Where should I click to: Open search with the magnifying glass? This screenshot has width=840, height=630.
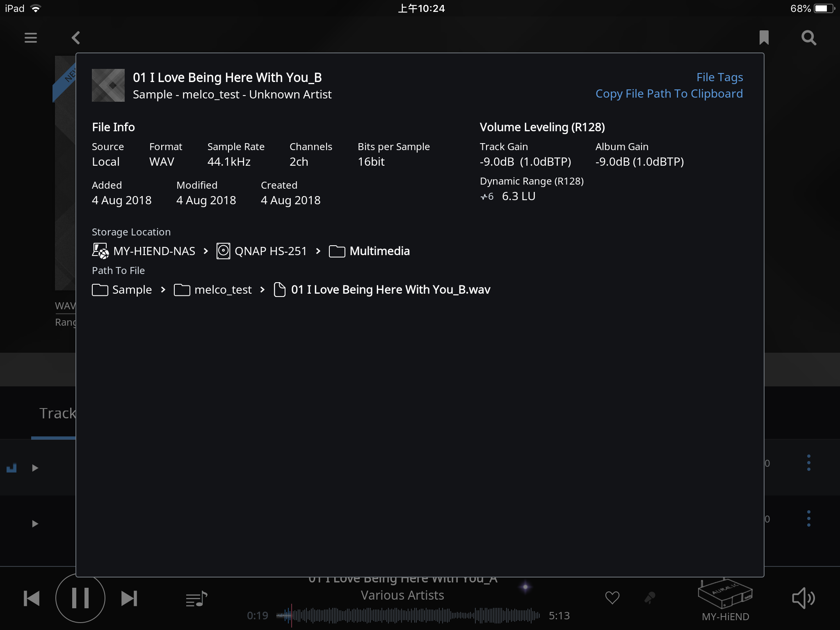coord(809,38)
